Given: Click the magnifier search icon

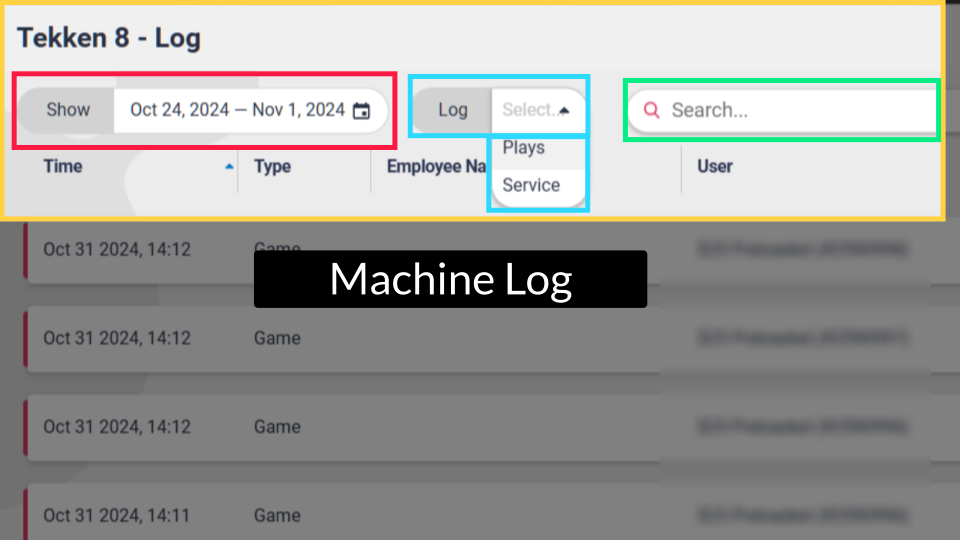Looking at the screenshot, I should tap(651, 110).
